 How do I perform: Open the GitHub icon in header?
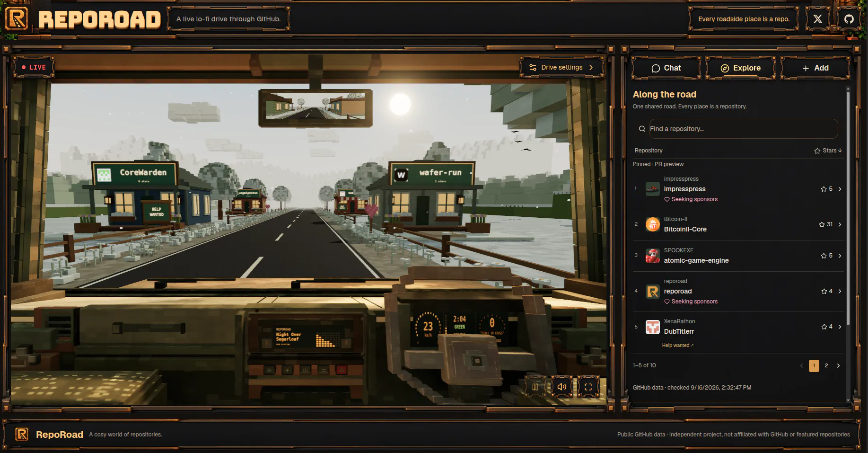tap(849, 19)
